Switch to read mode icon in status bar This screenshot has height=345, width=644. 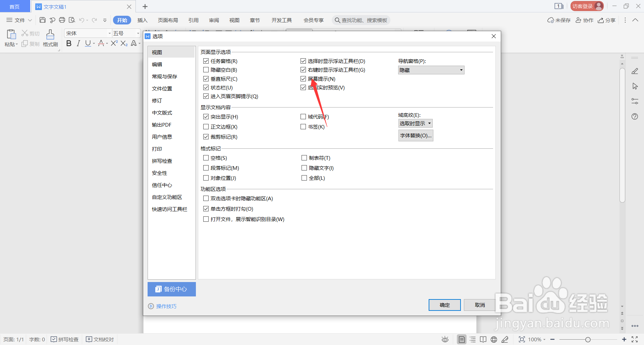tap(483, 339)
